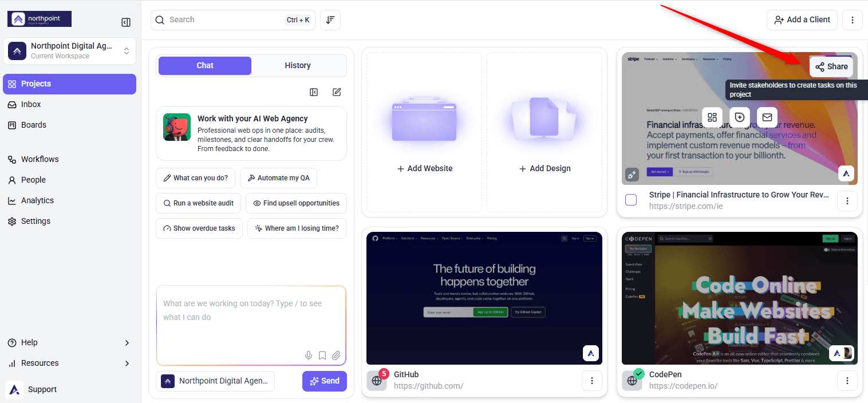Open the GitHub project thumbnail
Screen dimensions: 868x403
(x=484, y=298)
